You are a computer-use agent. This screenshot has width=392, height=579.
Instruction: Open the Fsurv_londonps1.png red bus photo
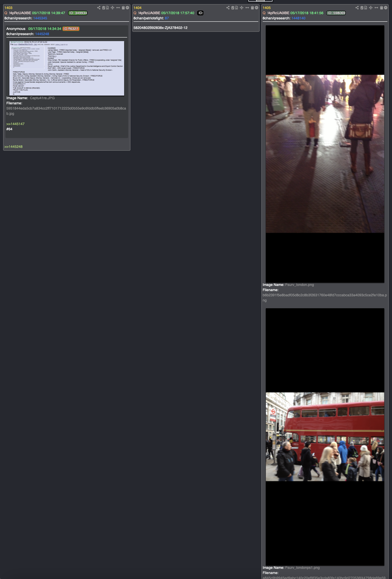pyautogui.click(x=325, y=437)
